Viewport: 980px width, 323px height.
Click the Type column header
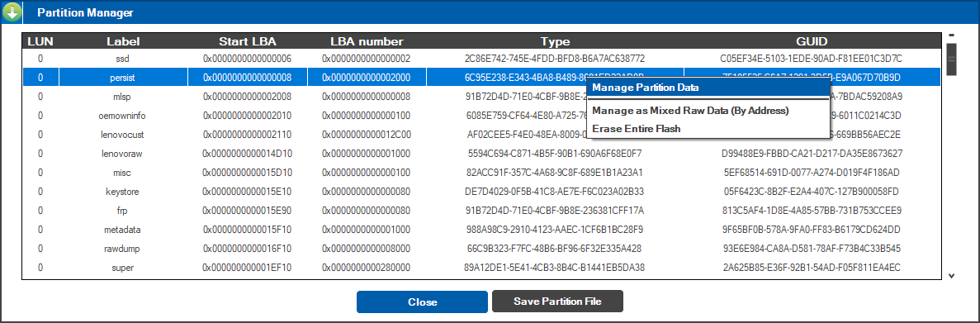[x=555, y=42]
